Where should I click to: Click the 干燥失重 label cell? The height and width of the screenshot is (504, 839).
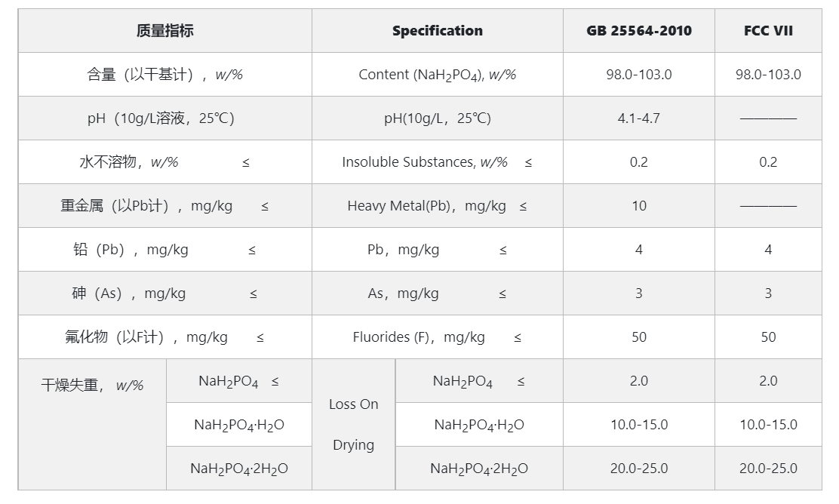point(92,386)
